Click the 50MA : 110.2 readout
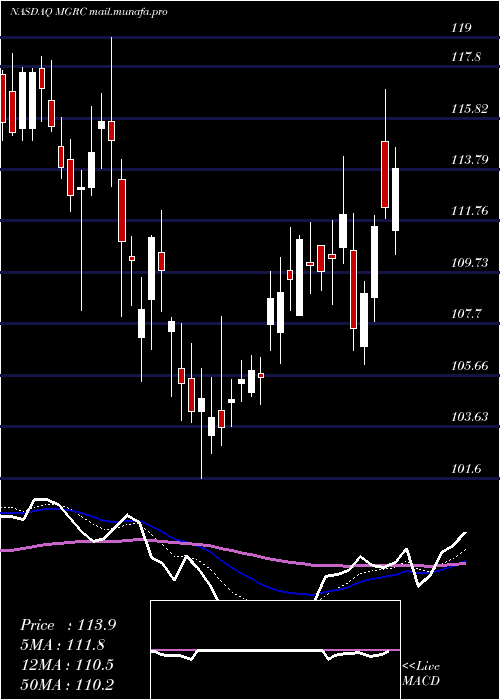Screen dimensions: 500x700 point(67,684)
